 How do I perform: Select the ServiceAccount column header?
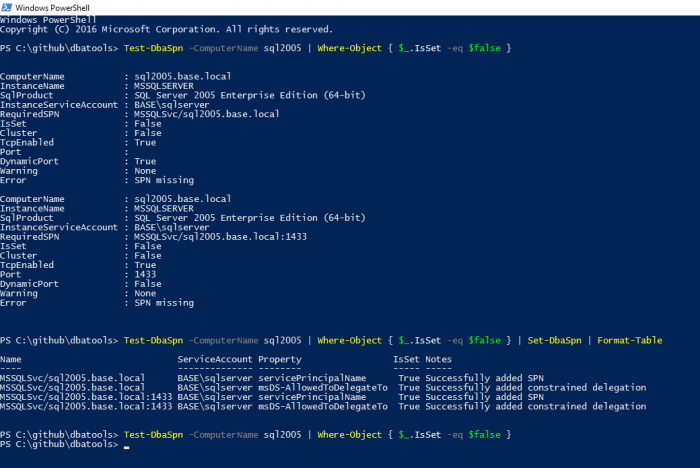(214, 358)
